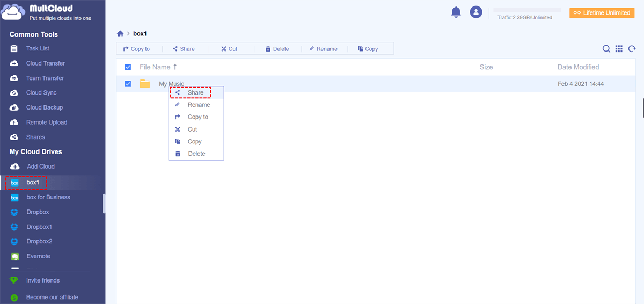Open Team Transfer in sidebar
Screen dimensions: 644x304
tap(45, 78)
